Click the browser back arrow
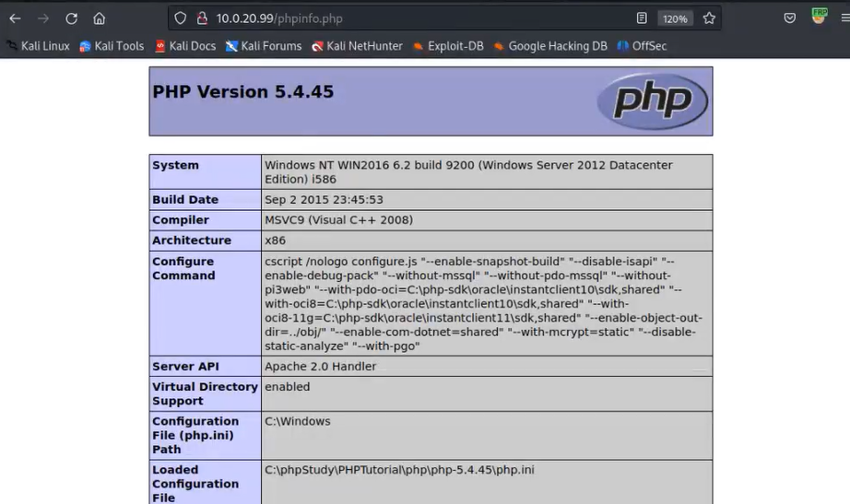The height and width of the screenshot is (504, 850). [x=15, y=18]
